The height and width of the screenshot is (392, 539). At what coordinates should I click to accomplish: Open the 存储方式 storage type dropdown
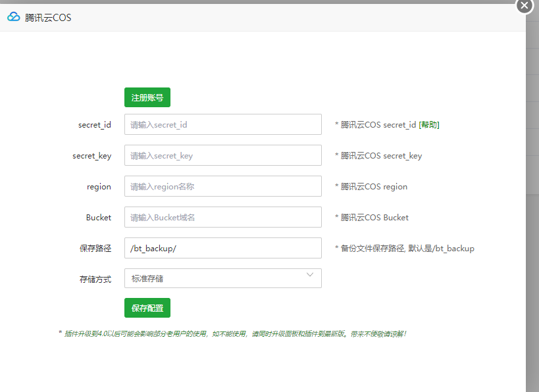[x=222, y=278]
